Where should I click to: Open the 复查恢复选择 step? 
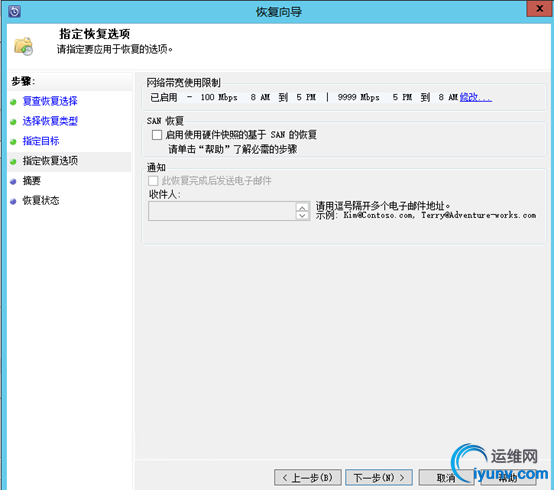pyautogui.click(x=50, y=101)
